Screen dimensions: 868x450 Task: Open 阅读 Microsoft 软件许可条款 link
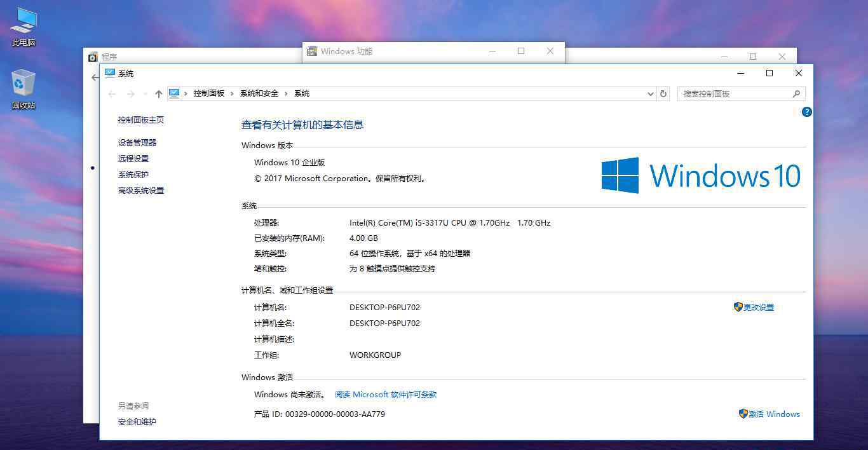(x=386, y=394)
